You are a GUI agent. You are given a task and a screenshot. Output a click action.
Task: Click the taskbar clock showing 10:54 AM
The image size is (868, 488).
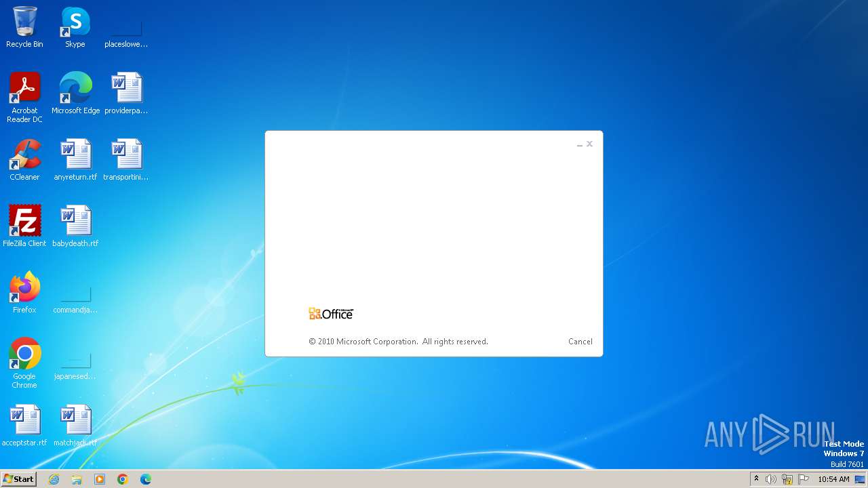(833, 479)
